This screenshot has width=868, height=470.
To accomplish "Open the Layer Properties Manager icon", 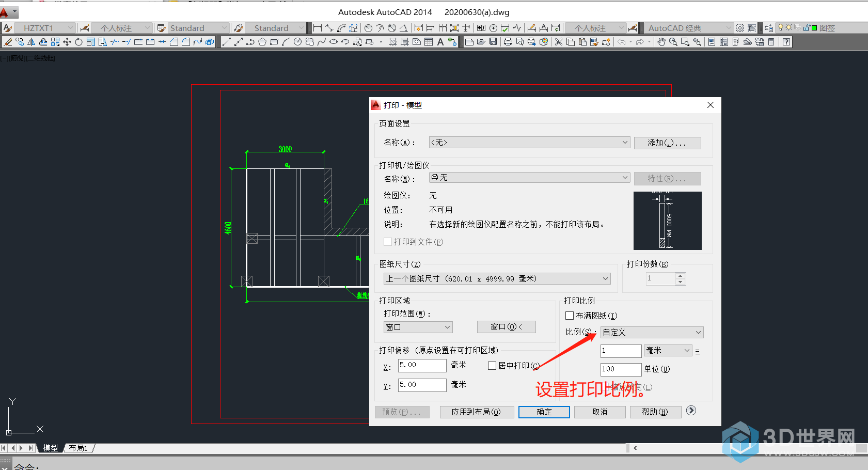I will tap(769, 28).
